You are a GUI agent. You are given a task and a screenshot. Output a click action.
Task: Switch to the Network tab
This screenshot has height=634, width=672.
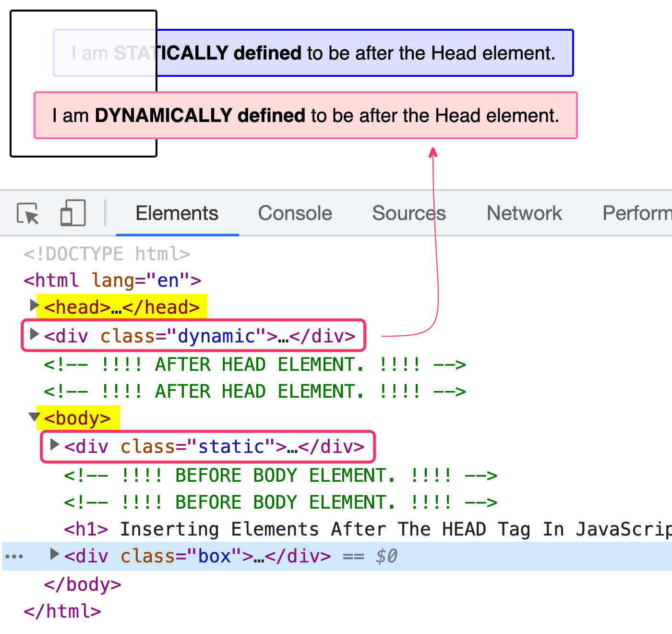524,213
